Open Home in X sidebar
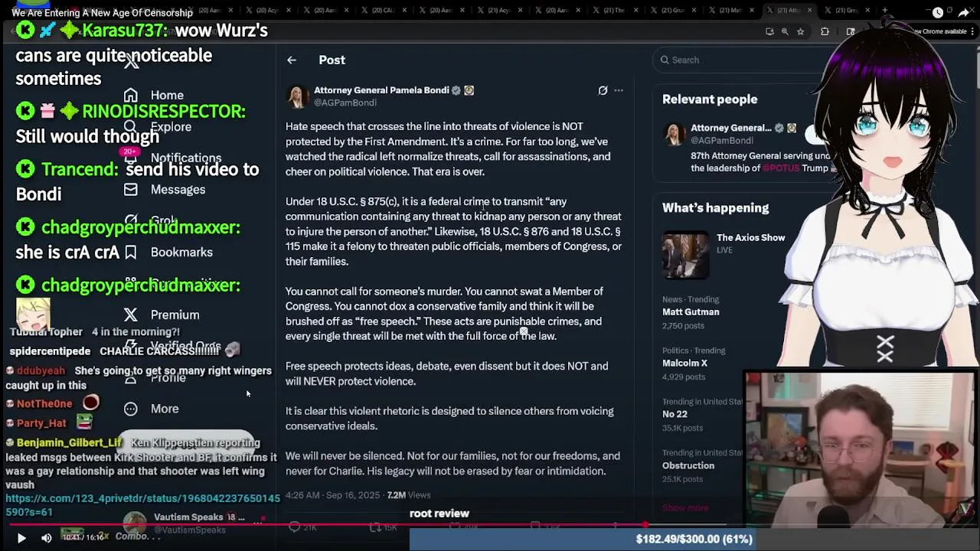 click(167, 96)
